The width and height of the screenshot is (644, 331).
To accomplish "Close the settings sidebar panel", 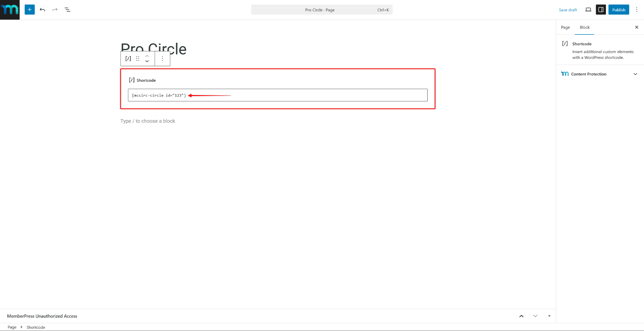I will coord(636,27).
